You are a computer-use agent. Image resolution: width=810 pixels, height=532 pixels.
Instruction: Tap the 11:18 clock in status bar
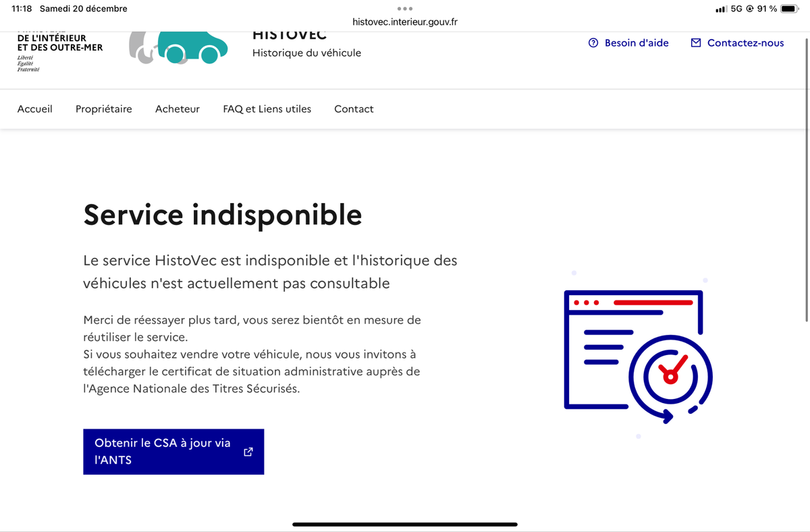pyautogui.click(x=22, y=9)
